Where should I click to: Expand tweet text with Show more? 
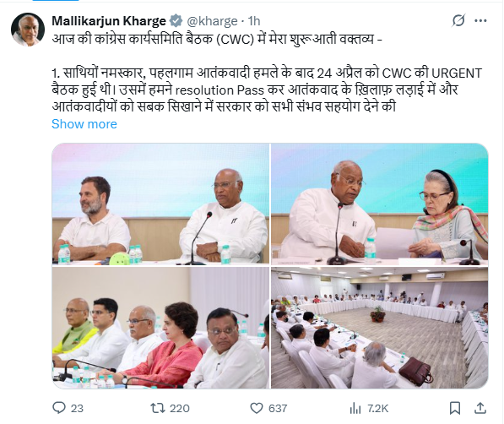[84, 124]
